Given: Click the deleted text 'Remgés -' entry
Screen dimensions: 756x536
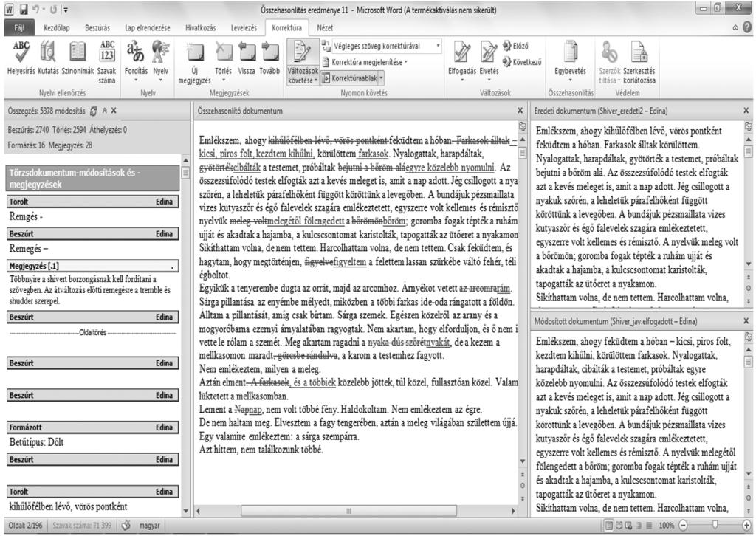Looking at the screenshot, I should [26, 217].
